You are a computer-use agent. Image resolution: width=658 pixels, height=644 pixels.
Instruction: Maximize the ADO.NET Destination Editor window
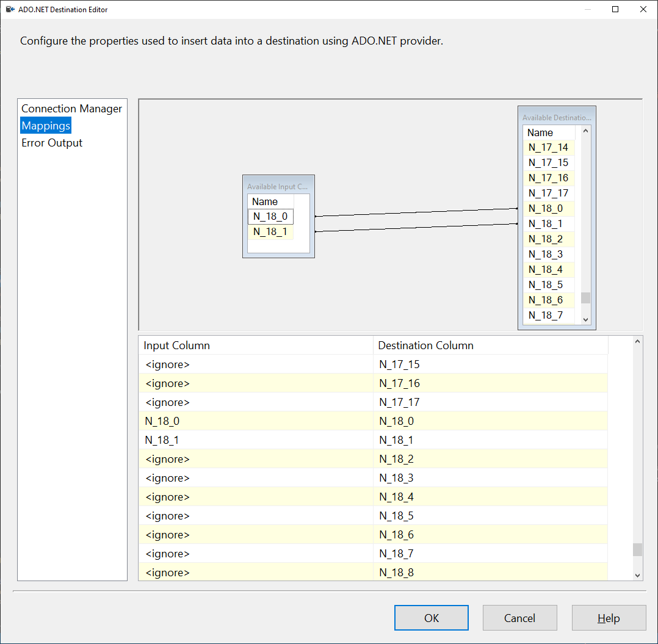coord(615,9)
